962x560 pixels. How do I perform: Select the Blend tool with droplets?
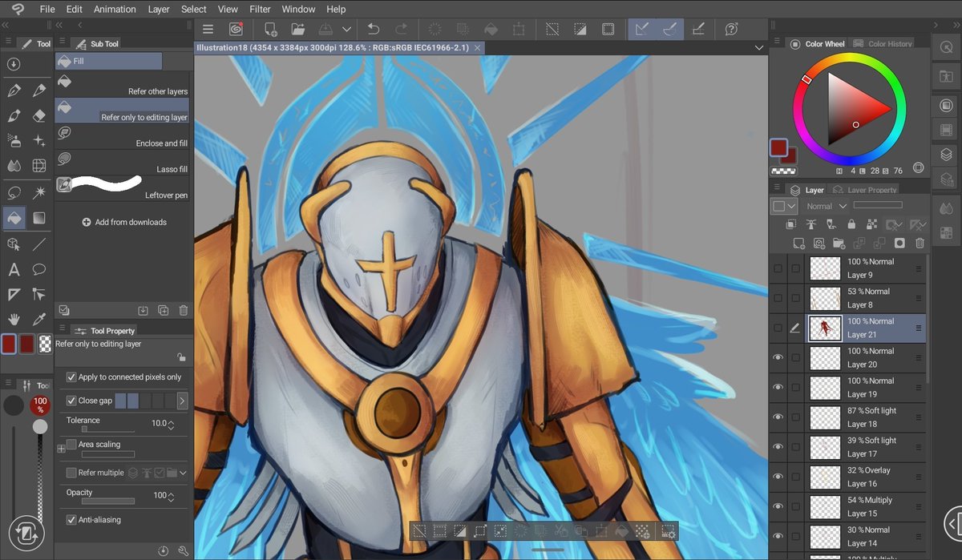click(x=14, y=167)
